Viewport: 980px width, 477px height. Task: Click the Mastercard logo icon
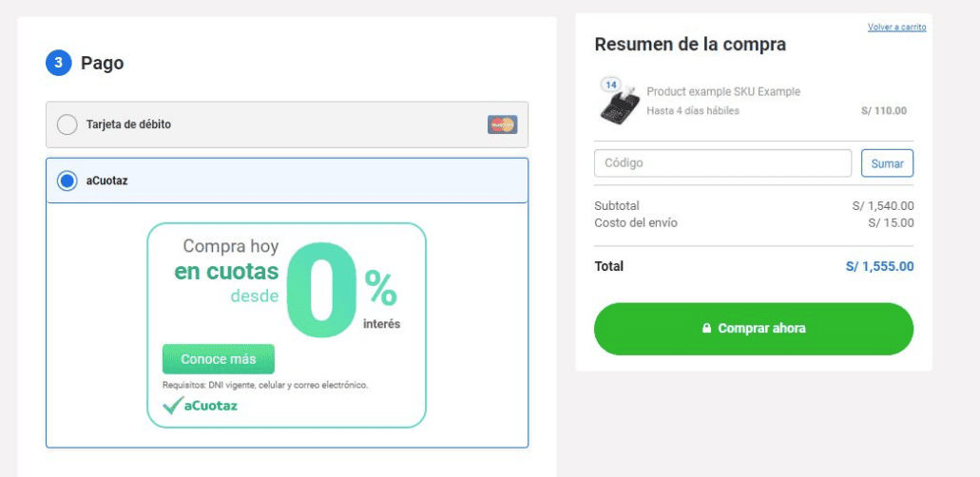pyautogui.click(x=502, y=124)
